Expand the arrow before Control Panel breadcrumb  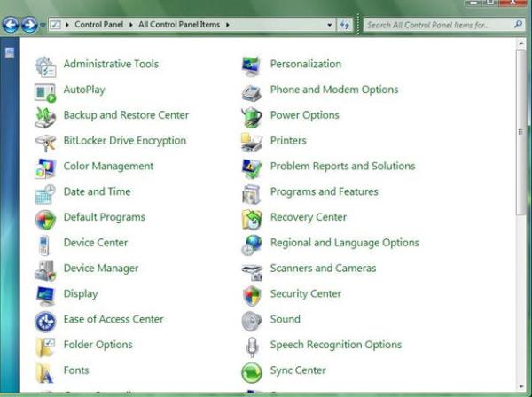67,25
